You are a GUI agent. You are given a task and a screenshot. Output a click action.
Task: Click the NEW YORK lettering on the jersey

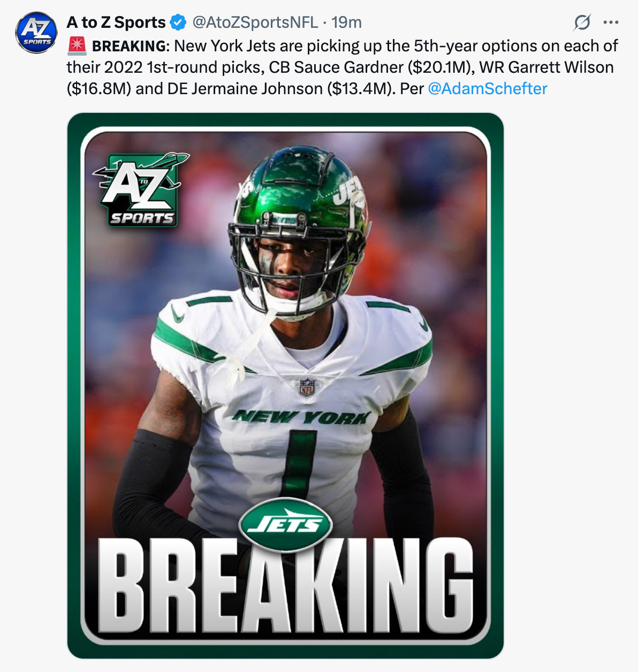(x=301, y=416)
